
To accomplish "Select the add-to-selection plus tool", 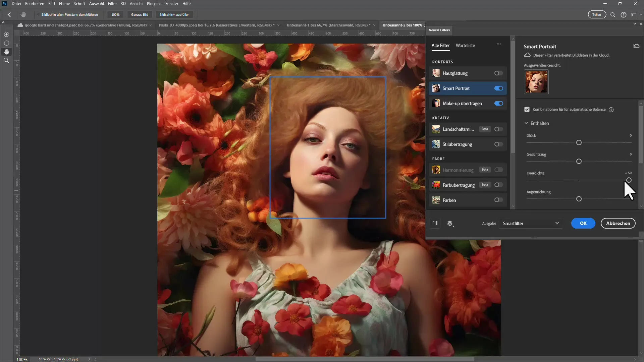I will click(6, 35).
